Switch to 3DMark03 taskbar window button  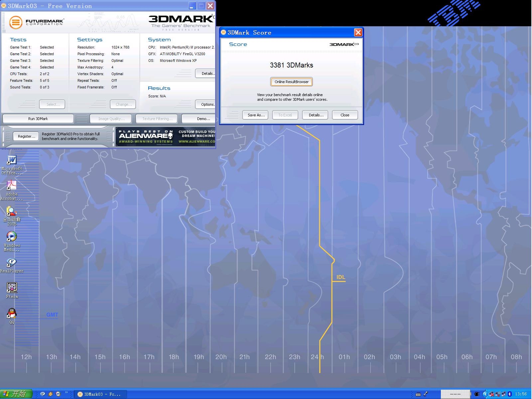pyautogui.click(x=100, y=394)
